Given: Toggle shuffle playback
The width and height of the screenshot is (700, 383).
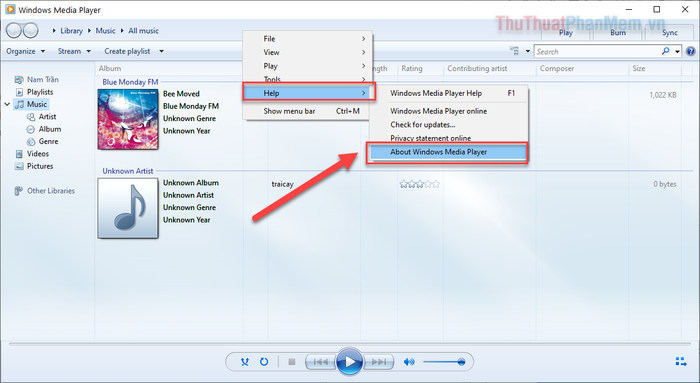Looking at the screenshot, I should [x=245, y=362].
